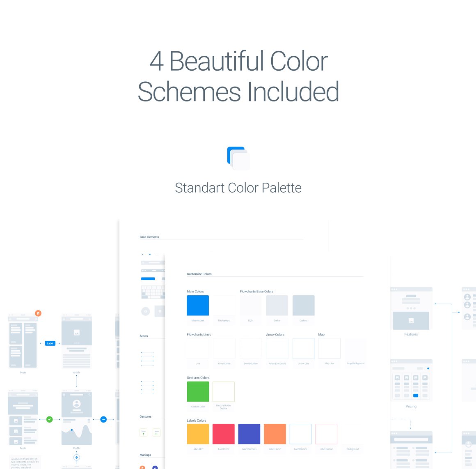
Task: Choose the indigo Label Success swatch
Action: (249, 434)
